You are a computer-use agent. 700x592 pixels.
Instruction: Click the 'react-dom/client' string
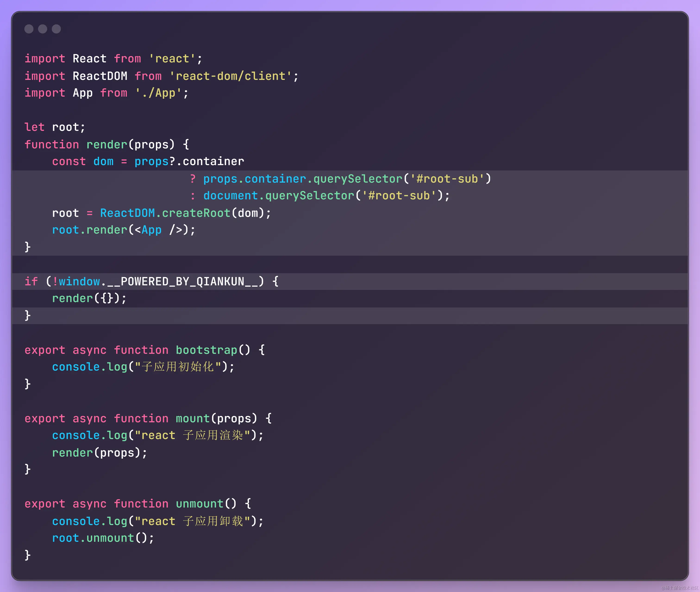(x=230, y=76)
